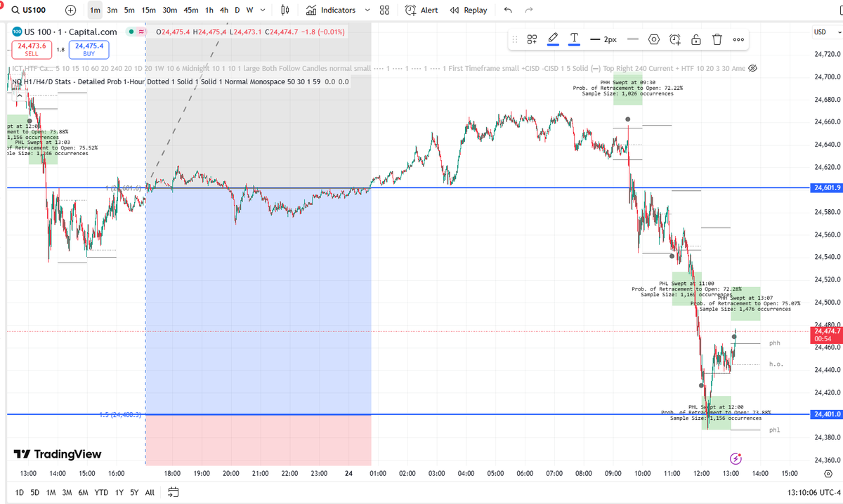This screenshot has width=843, height=504.
Task: Set the date range to 5D
Action: (x=35, y=492)
